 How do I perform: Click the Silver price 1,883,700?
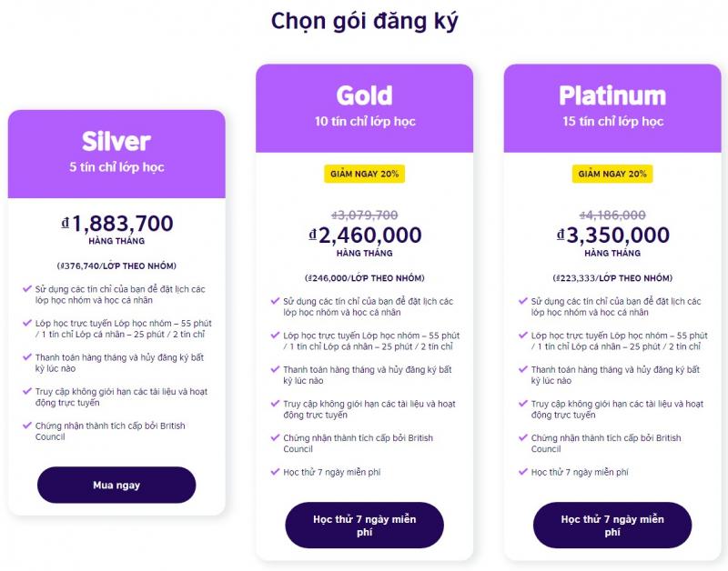click(117, 224)
